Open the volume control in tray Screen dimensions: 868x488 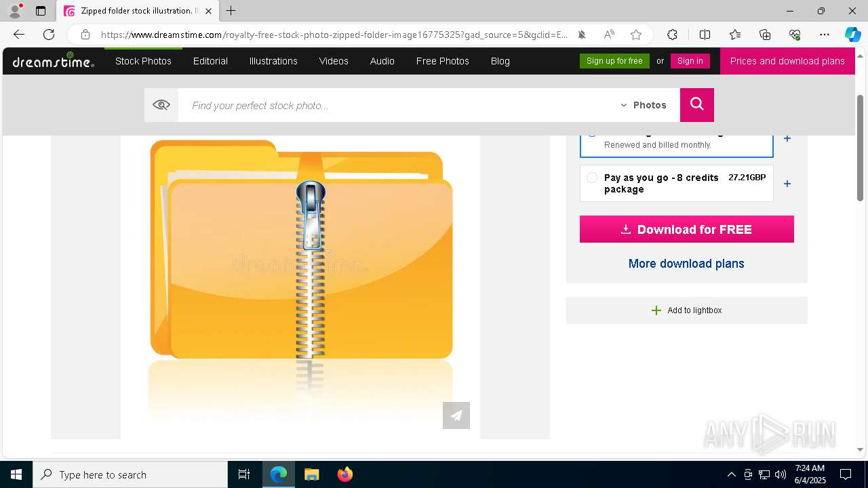click(781, 474)
